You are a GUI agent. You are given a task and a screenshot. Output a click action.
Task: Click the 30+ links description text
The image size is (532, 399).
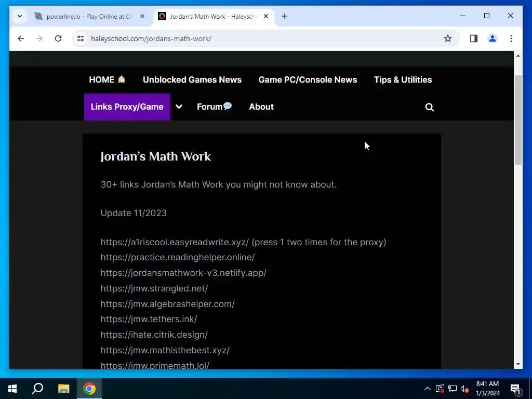click(x=219, y=184)
